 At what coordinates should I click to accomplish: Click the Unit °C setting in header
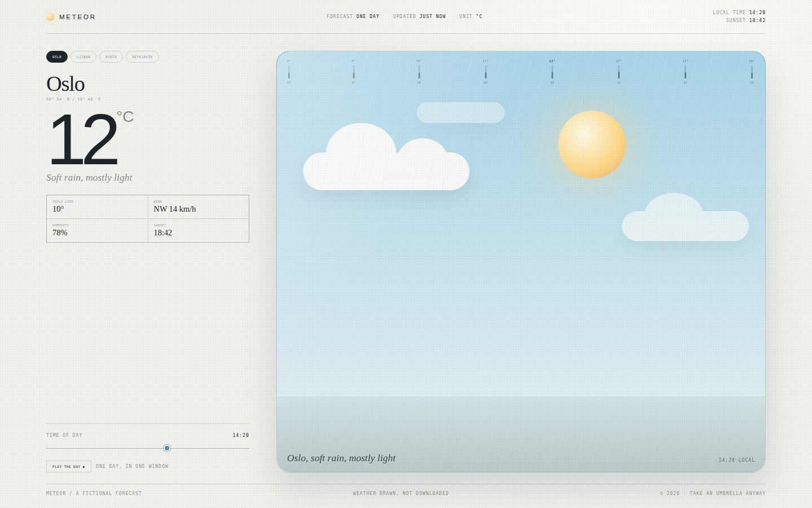coord(471,16)
